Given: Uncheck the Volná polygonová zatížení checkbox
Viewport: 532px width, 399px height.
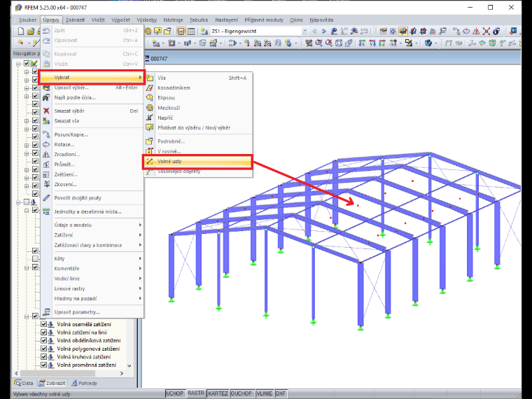Looking at the screenshot, I should click(x=43, y=349).
